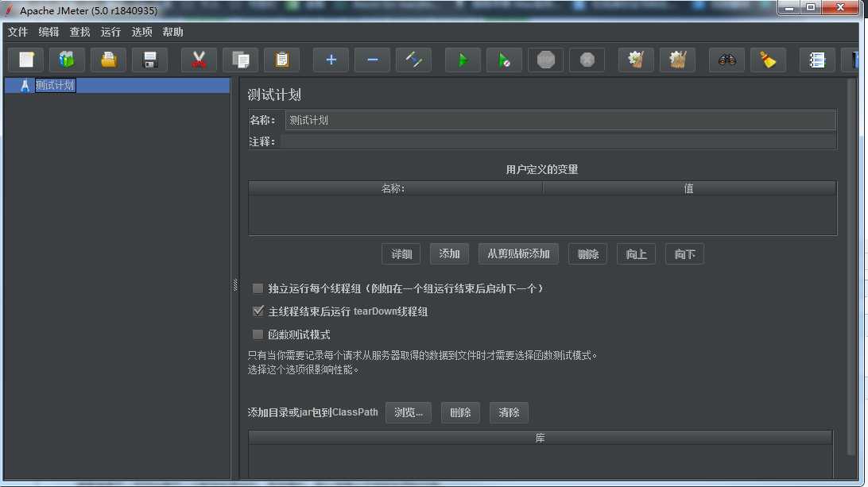Click the 添加 variable button

point(450,254)
